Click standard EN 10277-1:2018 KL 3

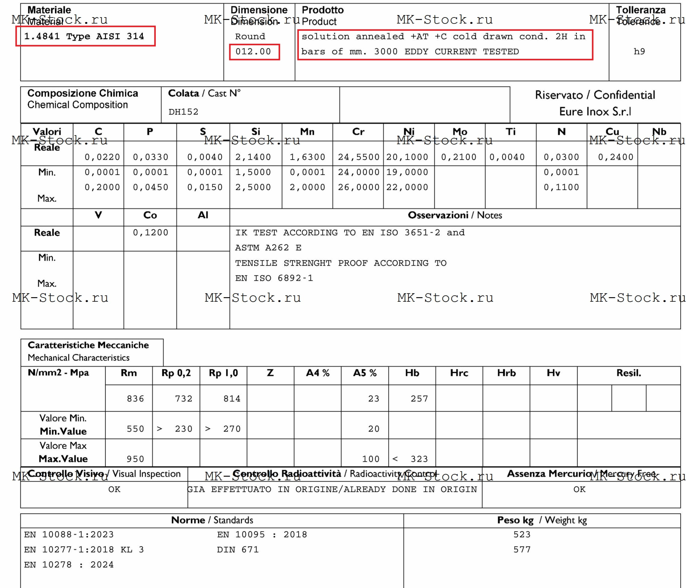(x=84, y=549)
